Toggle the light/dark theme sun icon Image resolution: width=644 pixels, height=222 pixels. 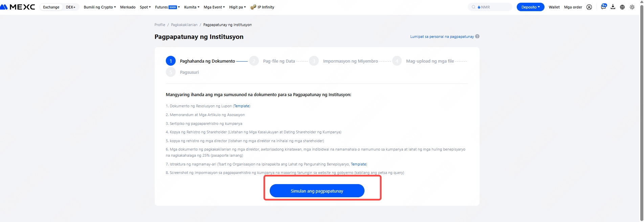pyautogui.click(x=632, y=7)
